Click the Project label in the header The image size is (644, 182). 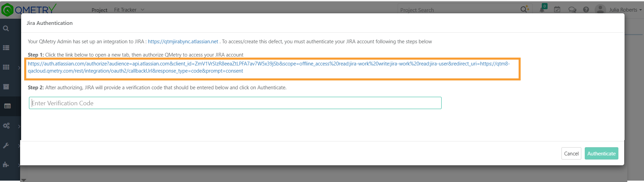pyautogui.click(x=99, y=10)
